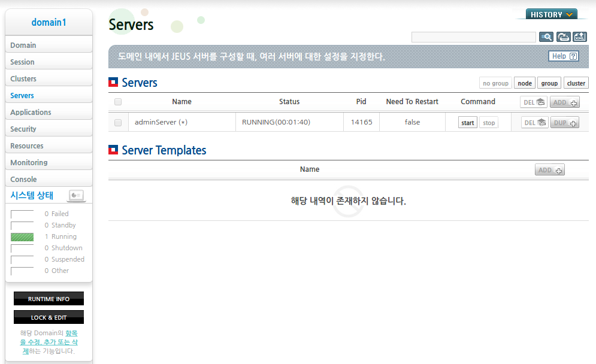Select the node grouping button
The height and width of the screenshot is (364, 596).
pyautogui.click(x=525, y=83)
